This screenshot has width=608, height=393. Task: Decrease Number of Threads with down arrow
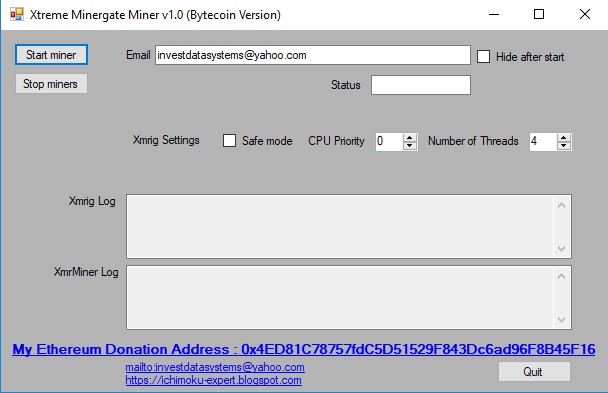pyautogui.click(x=564, y=146)
